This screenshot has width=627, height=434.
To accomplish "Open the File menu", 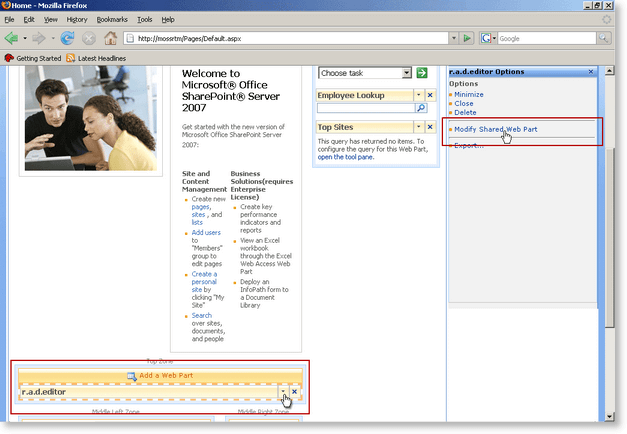I will 9,19.
